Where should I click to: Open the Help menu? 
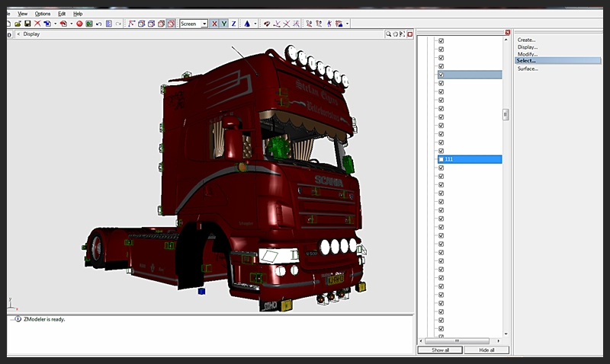[x=78, y=14]
